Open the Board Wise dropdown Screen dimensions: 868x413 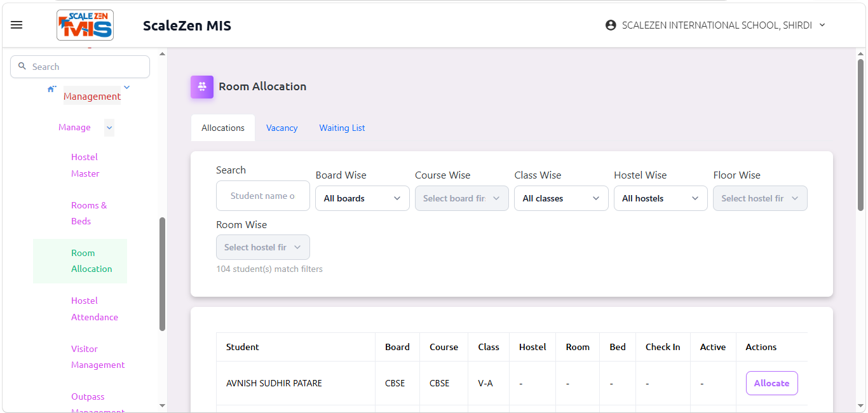362,198
